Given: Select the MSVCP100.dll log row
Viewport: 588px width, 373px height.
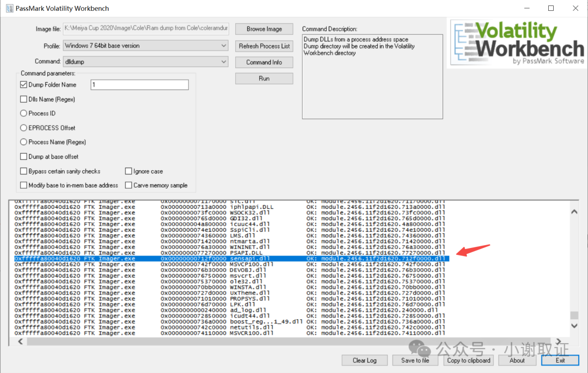Looking at the screenshot, I should (x=230, y=264).
